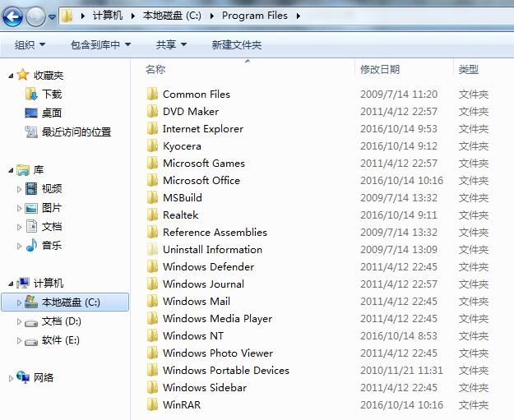Screen dimensions: 514x420
Task: Expand the arrow after 本地磁盘 (C:) breadcrumb
Action: pyautogui.click(x=211, y=16)
